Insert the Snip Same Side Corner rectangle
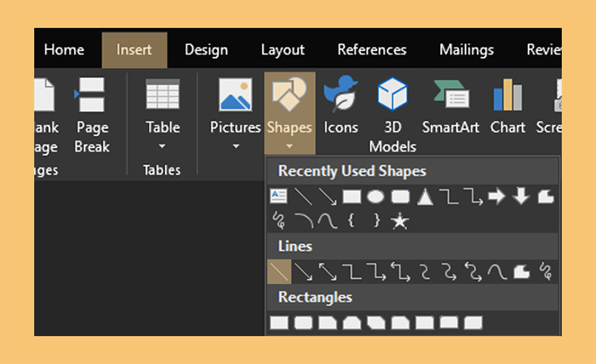596x364 pixels. [x=352, y=323]
